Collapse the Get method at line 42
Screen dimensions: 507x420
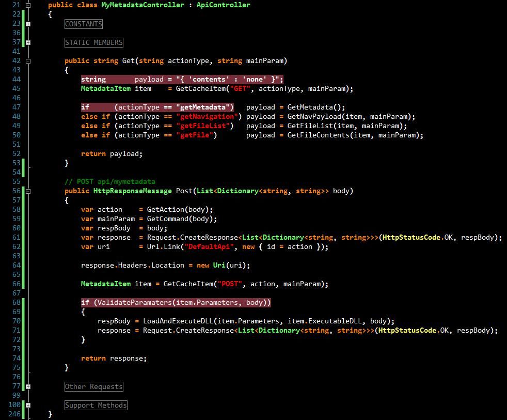pos(28,61)
